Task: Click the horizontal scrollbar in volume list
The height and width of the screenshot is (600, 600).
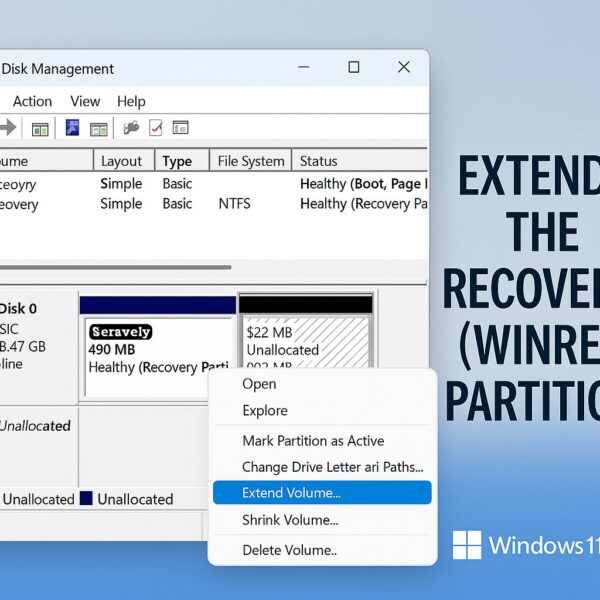Action: 116,267
